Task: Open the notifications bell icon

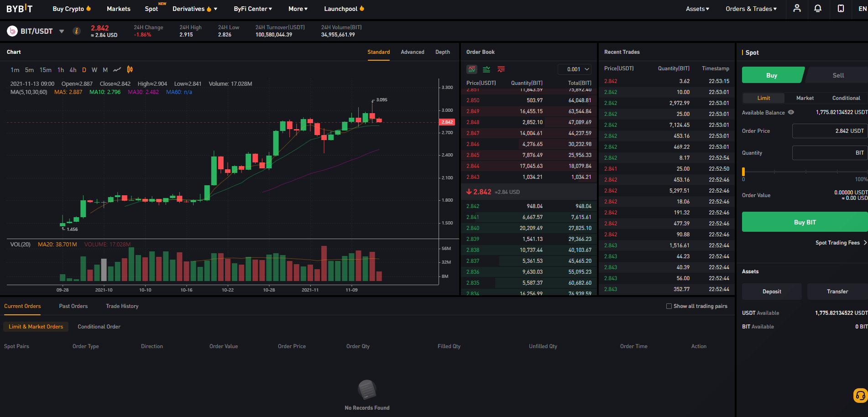Action: pos(818,8)
